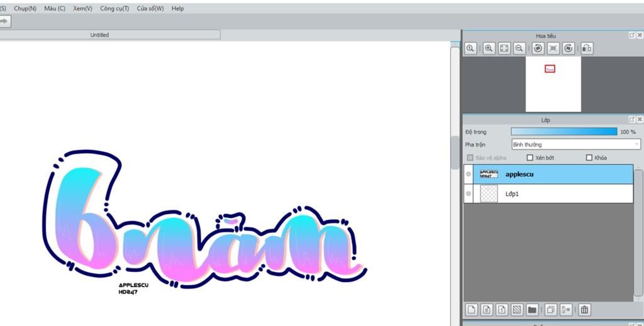Reset canvas rotation in navigator

553,48
